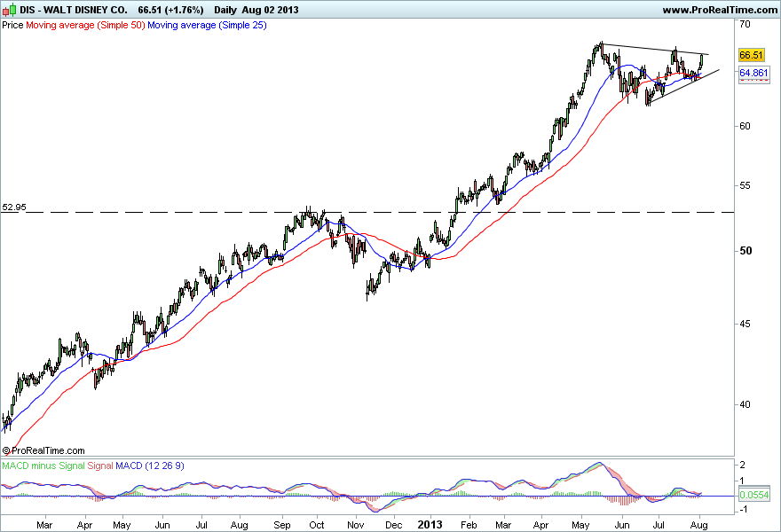Click the 'Feb' time axis label
This screenshot has width=781, height=532.
(x=469, y=525)
